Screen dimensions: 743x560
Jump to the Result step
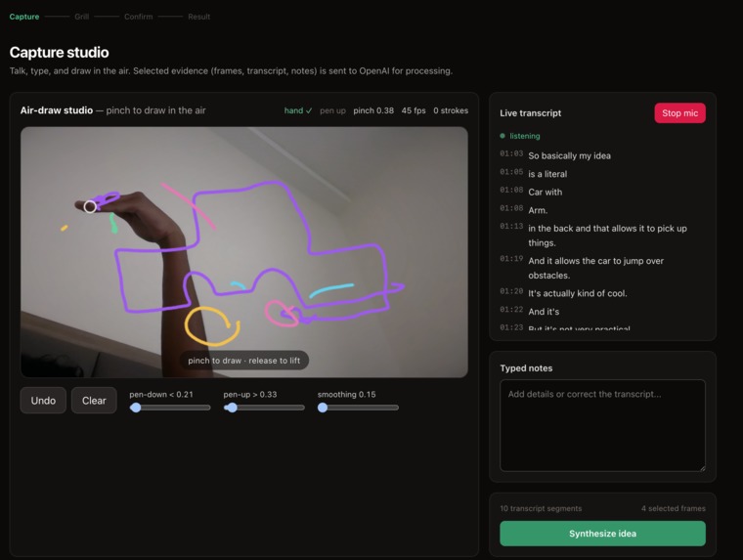[198, 17]
